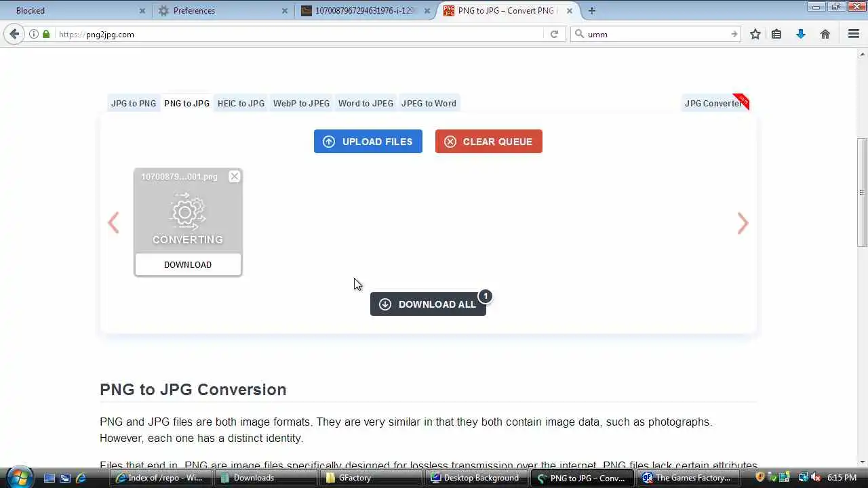Click the network tray icon
This screenshot has height=488, width=868.
803,477
